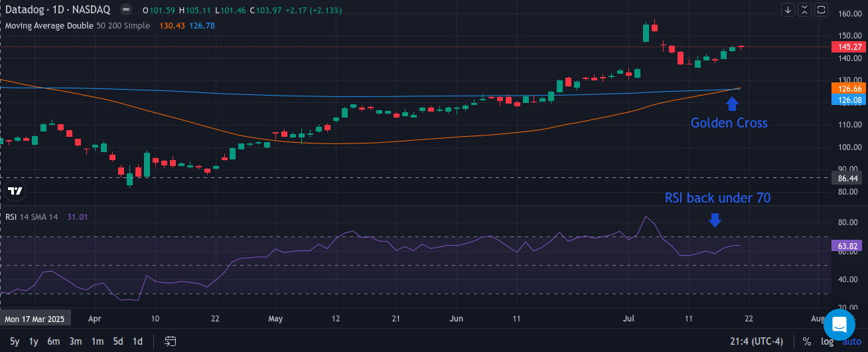Collapse the main price pane
Screen dimensions: 868x352
pos(804,9)
